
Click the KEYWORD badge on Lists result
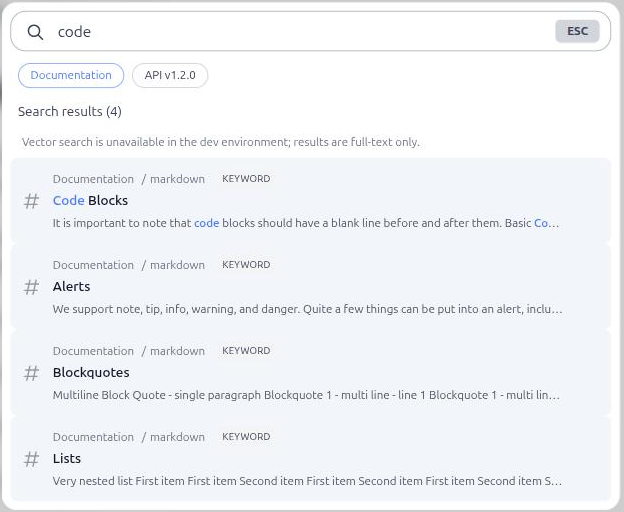tap(246, 436)
